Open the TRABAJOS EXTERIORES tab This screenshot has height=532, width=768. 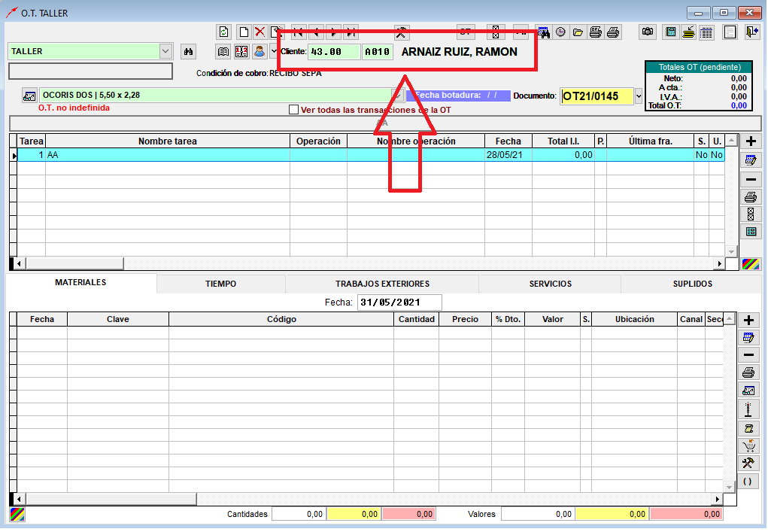point(382,284)
